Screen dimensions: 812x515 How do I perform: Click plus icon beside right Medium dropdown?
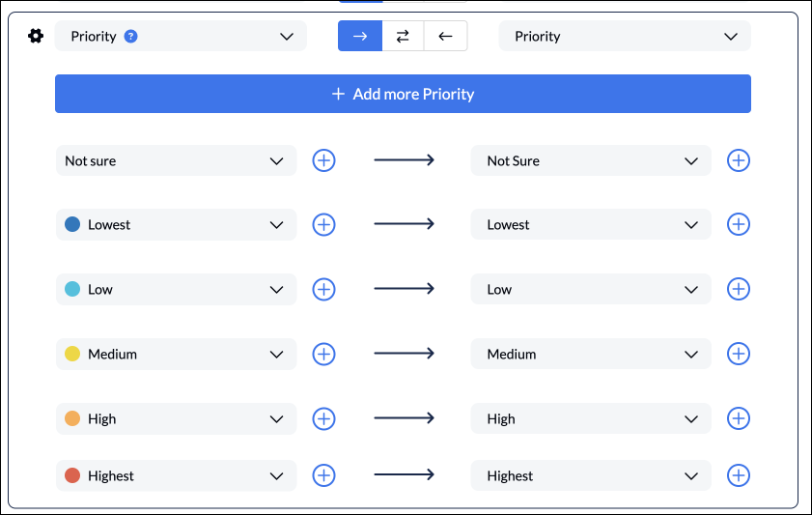pos(739,354)
